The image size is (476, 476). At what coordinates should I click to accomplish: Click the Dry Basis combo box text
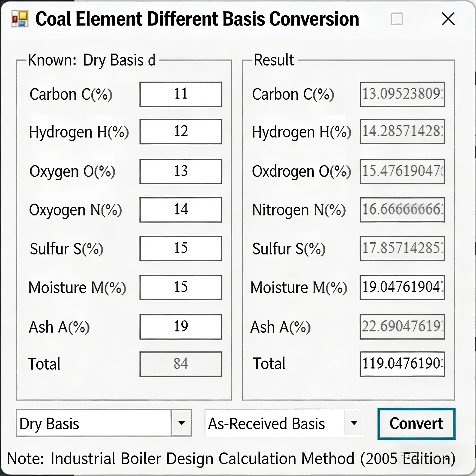point(94,423)
